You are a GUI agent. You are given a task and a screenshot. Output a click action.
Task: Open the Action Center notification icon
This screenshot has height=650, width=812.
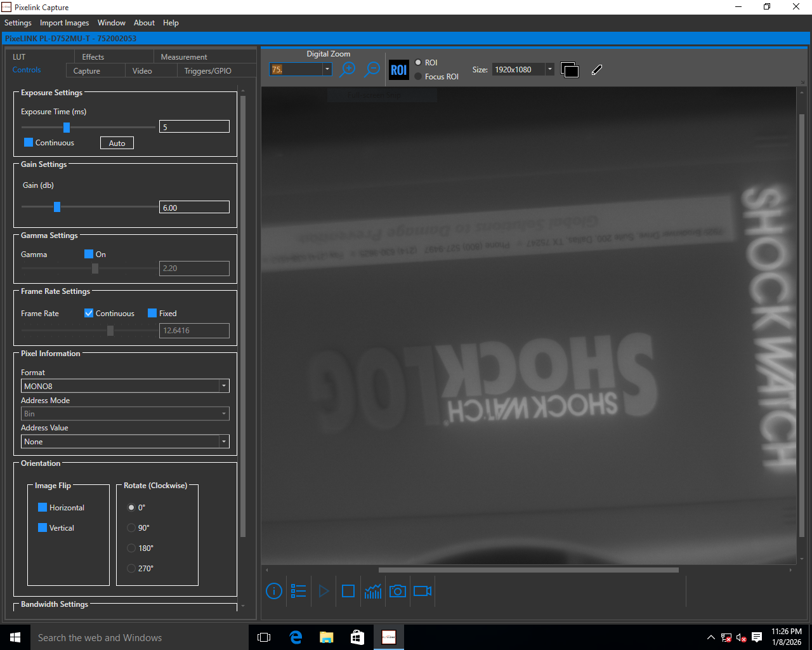[757, 637]
